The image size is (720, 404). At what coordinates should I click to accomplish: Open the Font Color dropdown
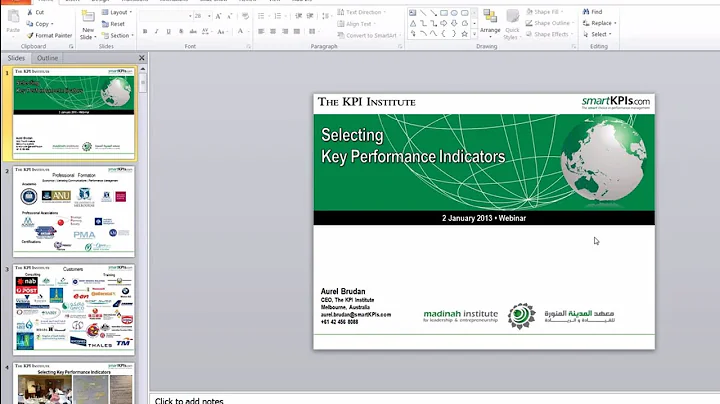(x=248, y=31)
